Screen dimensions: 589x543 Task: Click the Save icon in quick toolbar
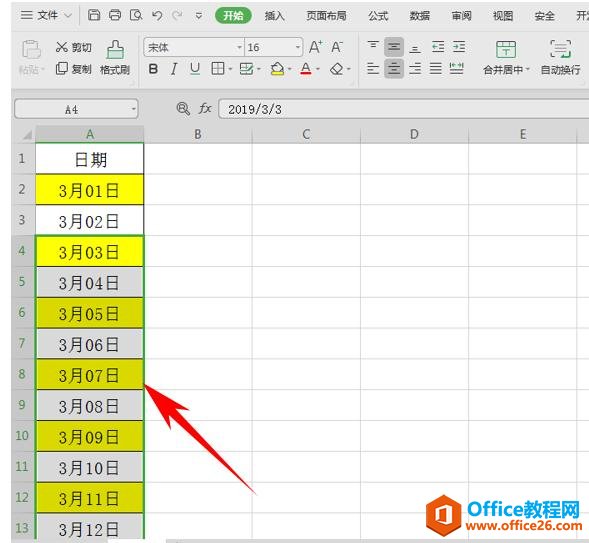click(x=94, y=15)
